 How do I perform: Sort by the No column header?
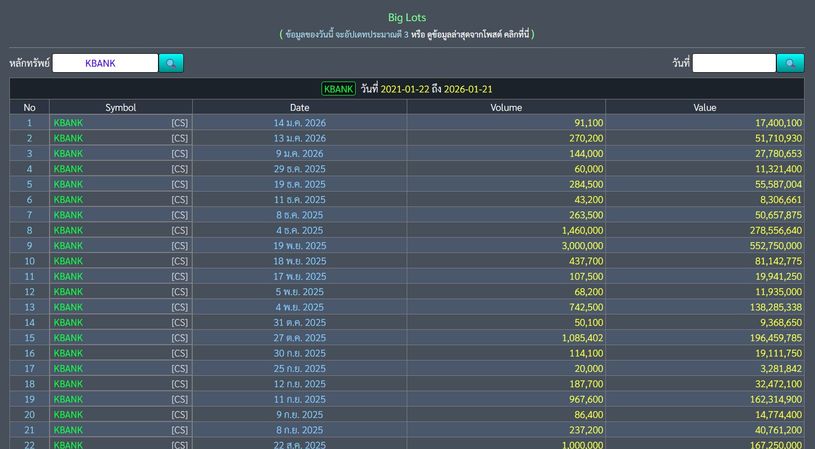pyautogui.click(x=29, y=107)
